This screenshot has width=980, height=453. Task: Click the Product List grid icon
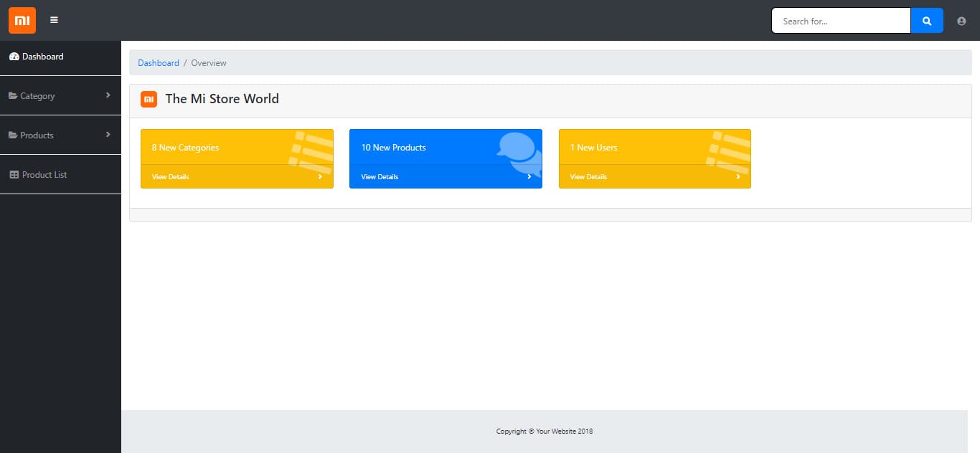click(15, 174)
